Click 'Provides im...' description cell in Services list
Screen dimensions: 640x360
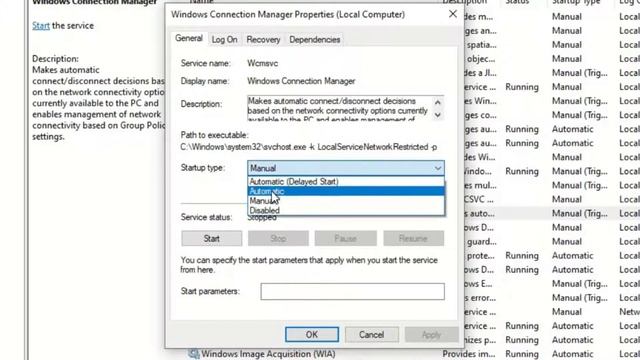tap(469, 354)
